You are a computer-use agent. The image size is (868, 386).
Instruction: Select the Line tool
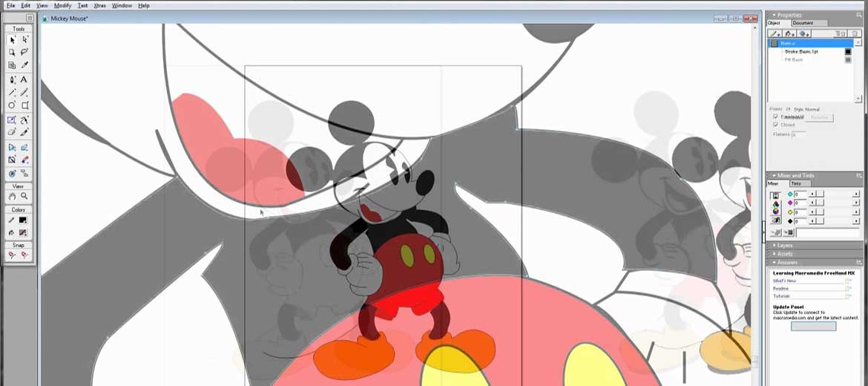coord(12,93)
